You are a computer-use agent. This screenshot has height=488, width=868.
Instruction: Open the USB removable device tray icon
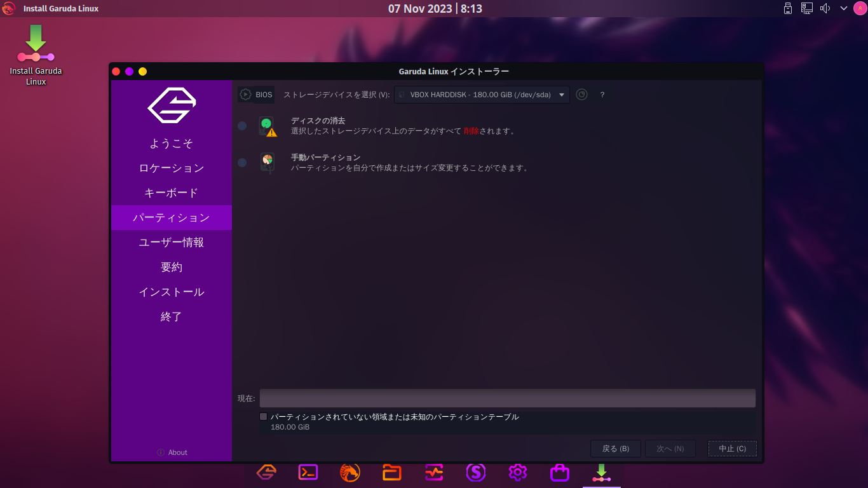(788, 8)
